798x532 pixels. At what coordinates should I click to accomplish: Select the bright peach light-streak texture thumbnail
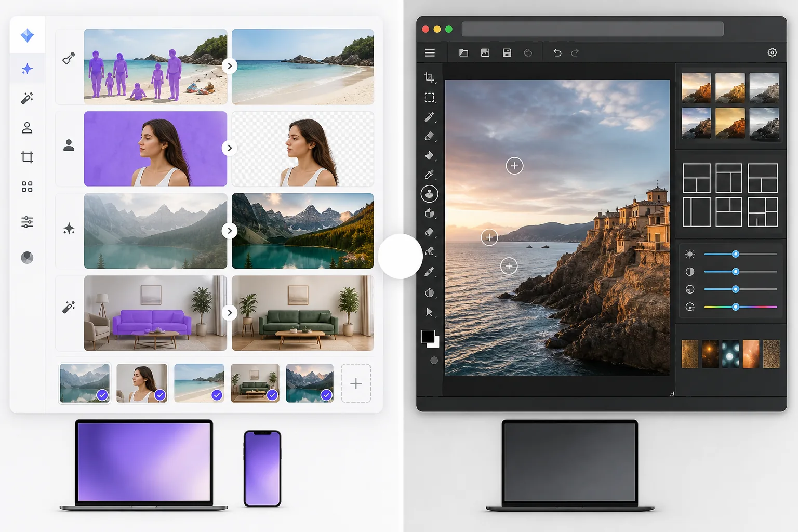(751, 354)
